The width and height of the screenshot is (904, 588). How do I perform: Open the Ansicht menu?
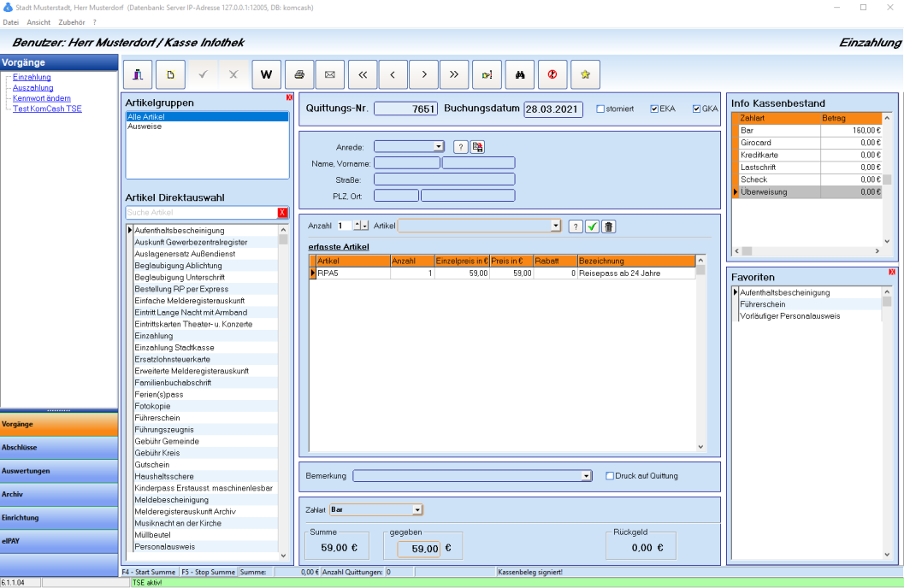pyautogui.click(x=38, y=22)
